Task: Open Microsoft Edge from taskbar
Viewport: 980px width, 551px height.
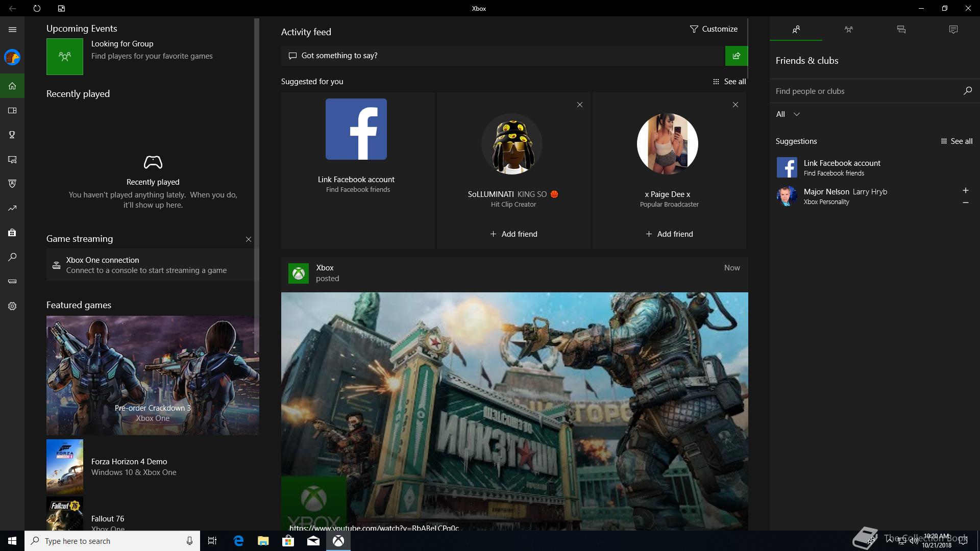Action: (x=238, y=541)
